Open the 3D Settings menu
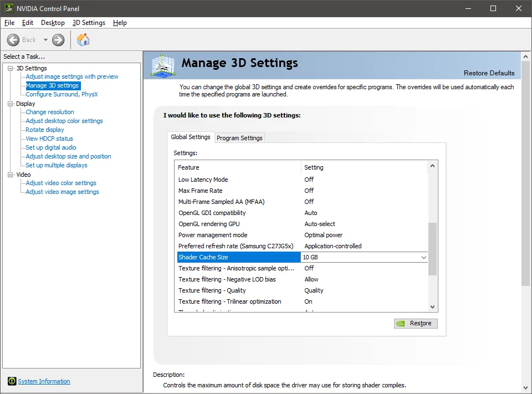Viewport: 532px width, 394px height. click(x=89, y=23)
